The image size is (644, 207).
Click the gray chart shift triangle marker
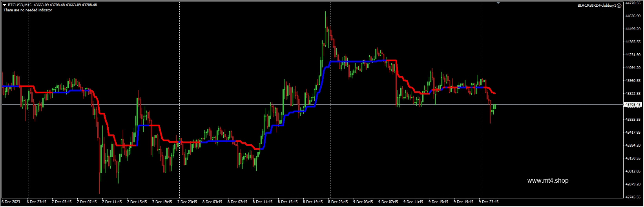498,3
